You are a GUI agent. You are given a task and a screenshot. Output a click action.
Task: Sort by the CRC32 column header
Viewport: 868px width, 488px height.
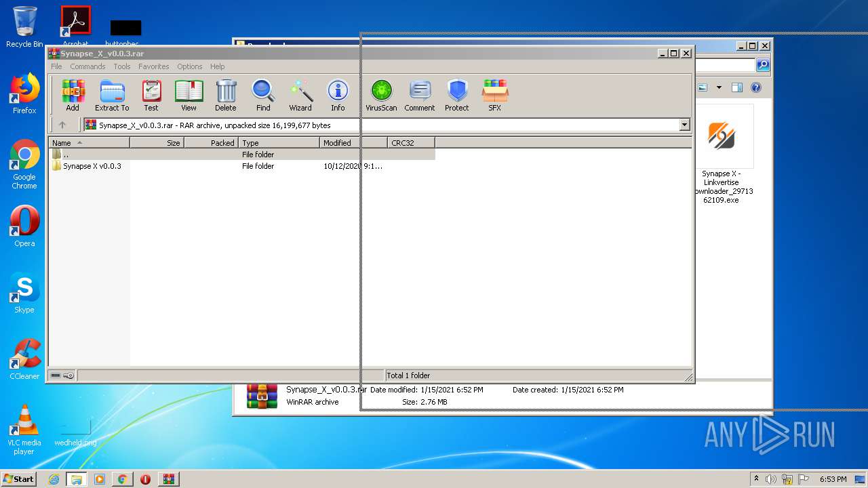411,143
